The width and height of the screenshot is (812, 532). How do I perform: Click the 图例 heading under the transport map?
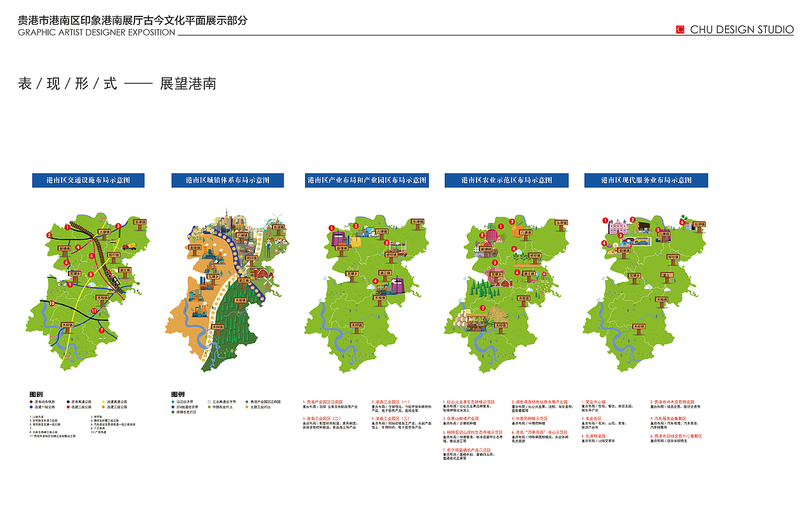click(36, 394)
